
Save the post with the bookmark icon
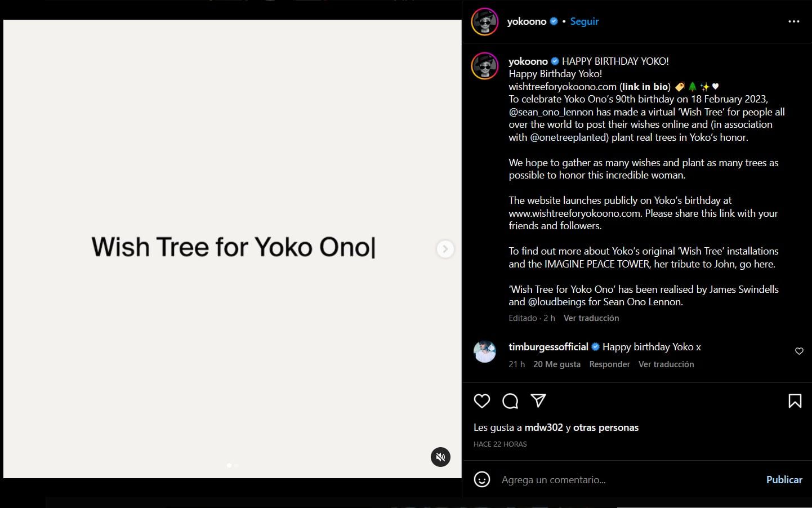[x=795, y=401]
